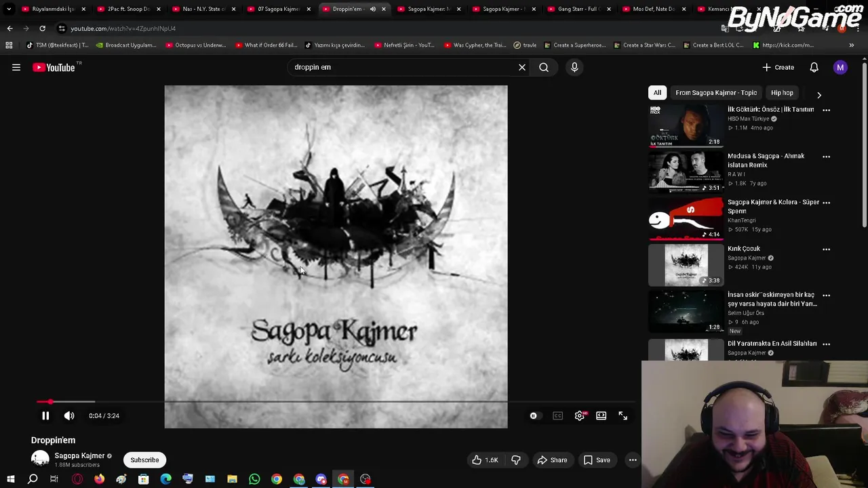Mute the video volume

69,415
